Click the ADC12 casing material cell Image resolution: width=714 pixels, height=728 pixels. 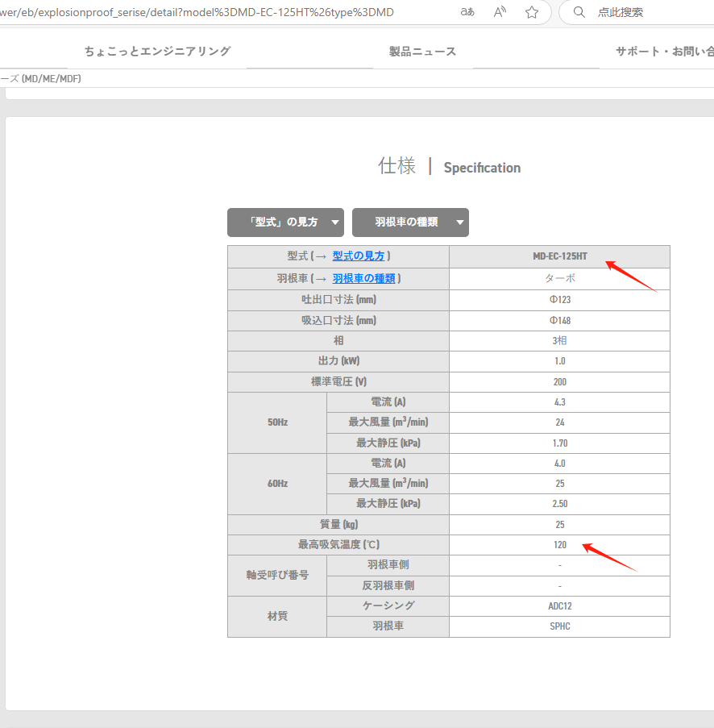tap(559, 605)
